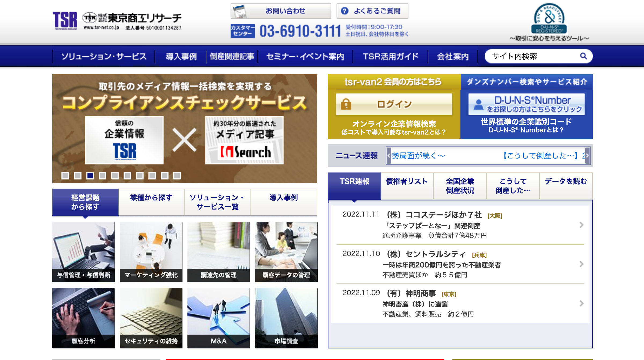Open ココステージ article chevron arrow
Image resolution: width=644 pixels, height=360 pixels.
(x=581, y=225)
